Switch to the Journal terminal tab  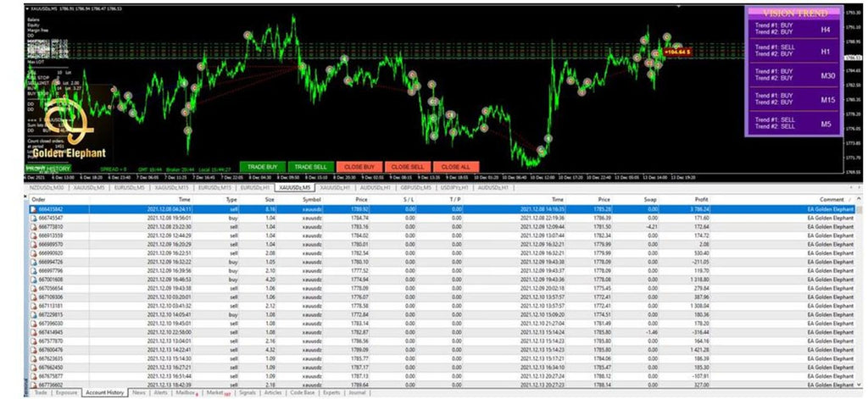[358, 393]
